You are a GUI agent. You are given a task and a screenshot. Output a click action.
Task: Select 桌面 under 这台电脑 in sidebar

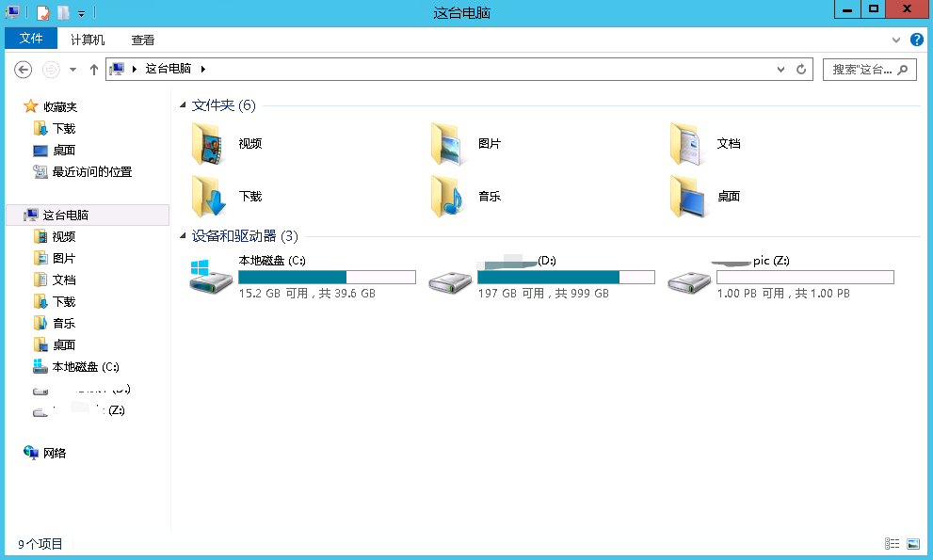click(x=55, y=344)
